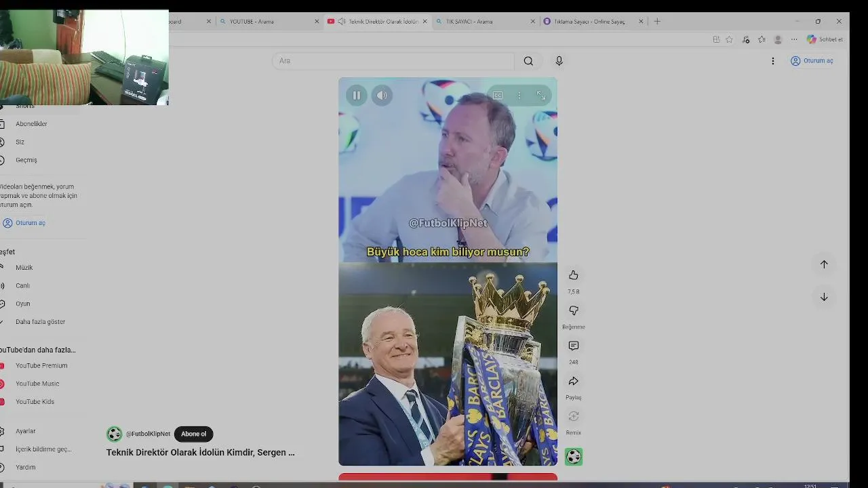
Task: Open the favorites list icon in toolbar
Action: pyautogui.click(x=762, y=39)
